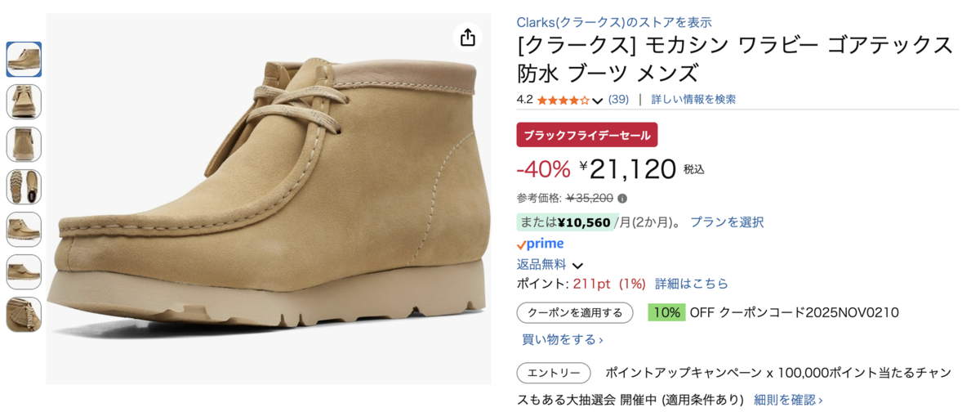Click the orange star rating icons
The image size is (980, 412).
pos(563,100)
